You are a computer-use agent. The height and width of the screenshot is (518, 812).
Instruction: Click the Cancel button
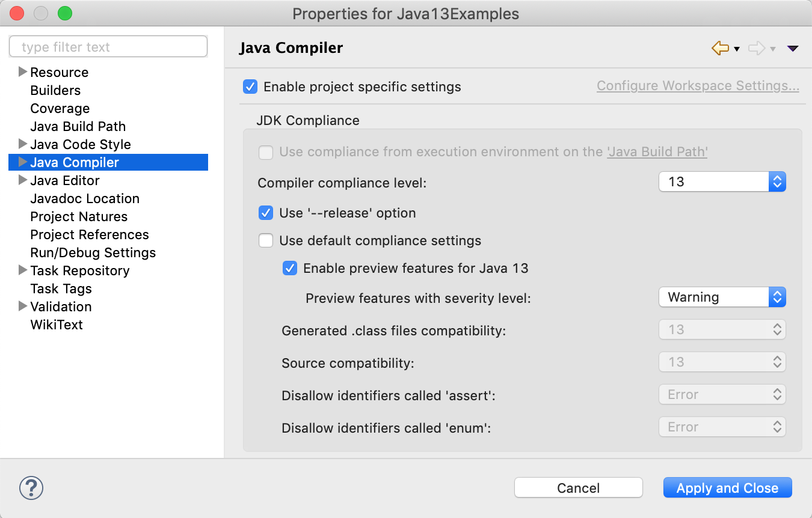pos(579,488)
